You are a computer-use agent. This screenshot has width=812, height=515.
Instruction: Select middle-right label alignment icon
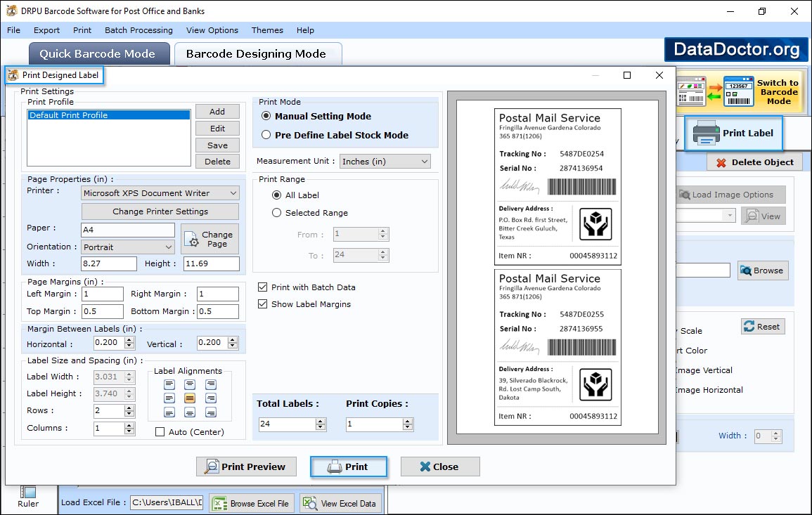pyautogui.click(x=211, y=398)
